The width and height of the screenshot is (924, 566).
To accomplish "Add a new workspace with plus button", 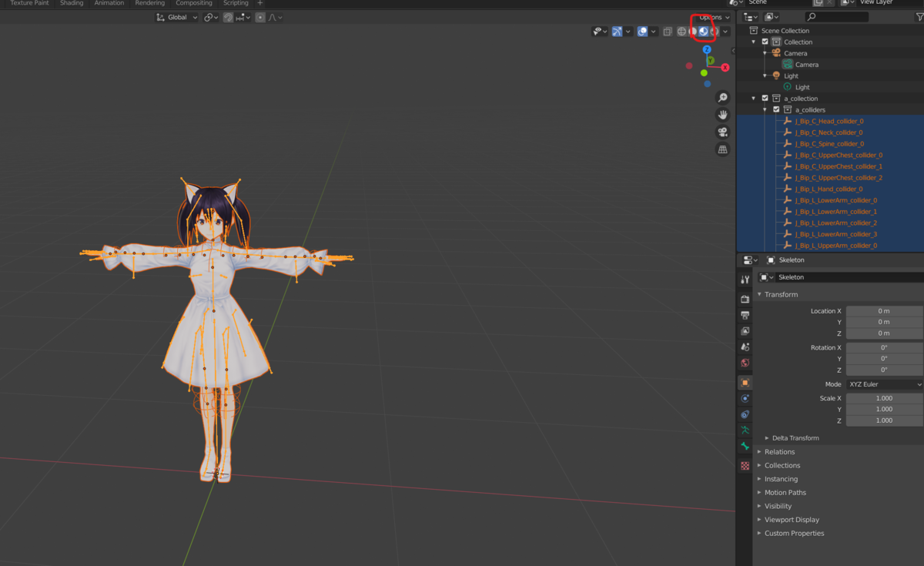I will click(x=259, y=3).
